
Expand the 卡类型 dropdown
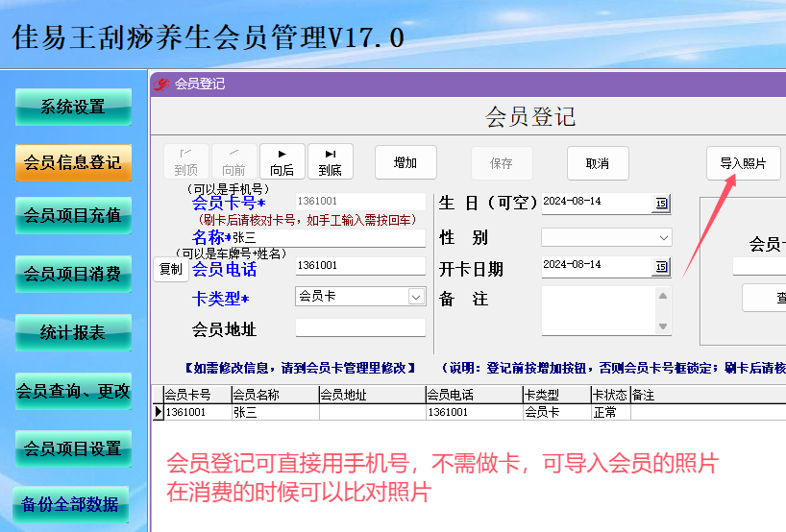(416, 297)
